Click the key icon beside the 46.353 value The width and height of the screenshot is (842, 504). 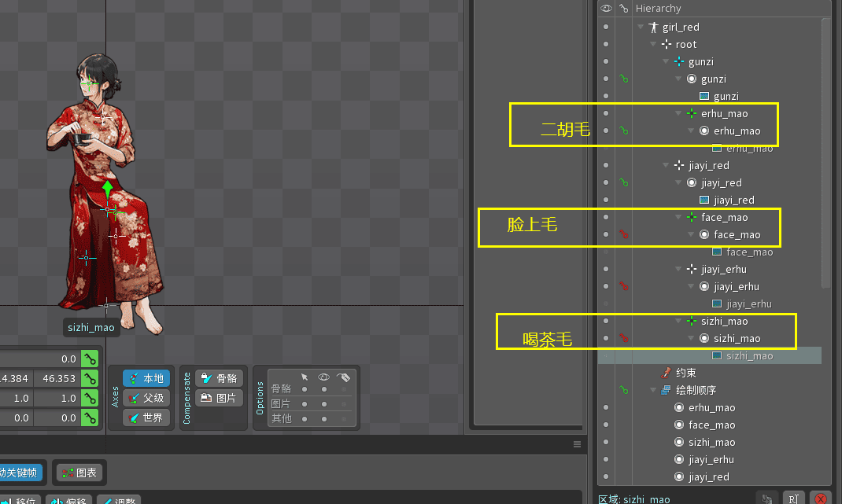click(90, 379)
